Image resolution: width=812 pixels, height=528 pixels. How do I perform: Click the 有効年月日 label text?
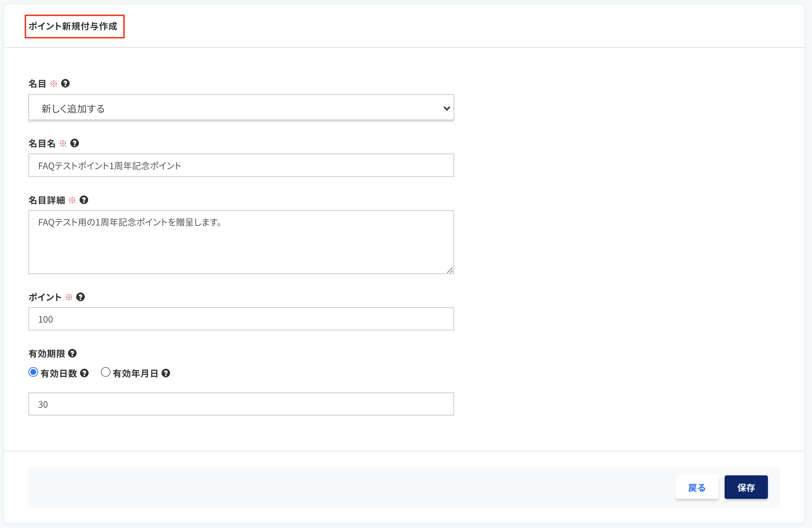(x=136, y=373)
